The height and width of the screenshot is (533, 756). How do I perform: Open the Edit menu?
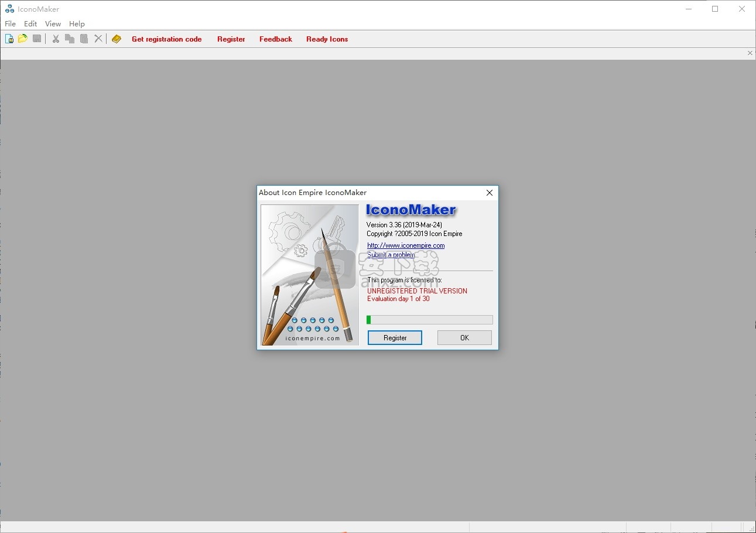point(30,24)
